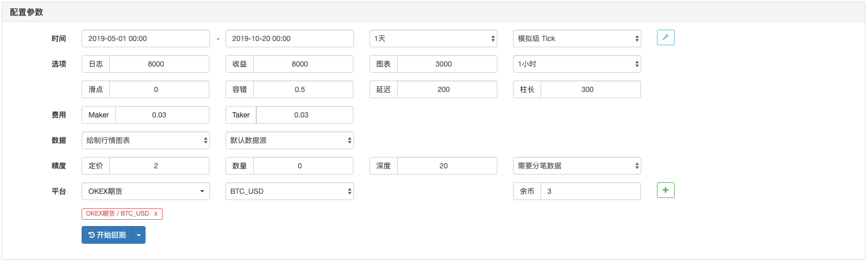The image size is (868, 265).
Task: Open the 绘制行情图表 data dropdown
Action: click(x=146, y=140)
